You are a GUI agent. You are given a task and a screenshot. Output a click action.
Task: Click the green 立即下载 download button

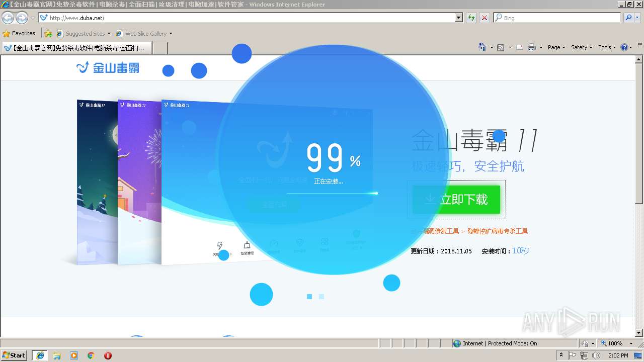tap(456, 200)
